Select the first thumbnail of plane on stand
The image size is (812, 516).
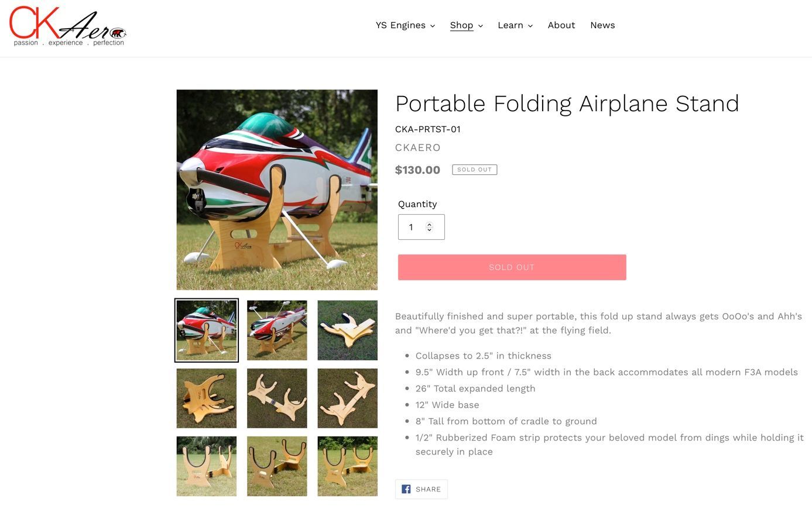point(207,331)
